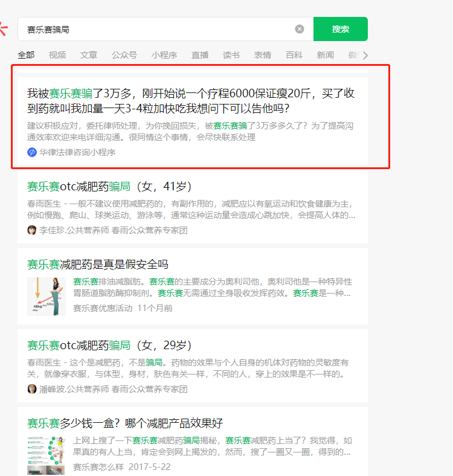
Task: Open author line 李佳珍.公共营养师
Action: 114,230
